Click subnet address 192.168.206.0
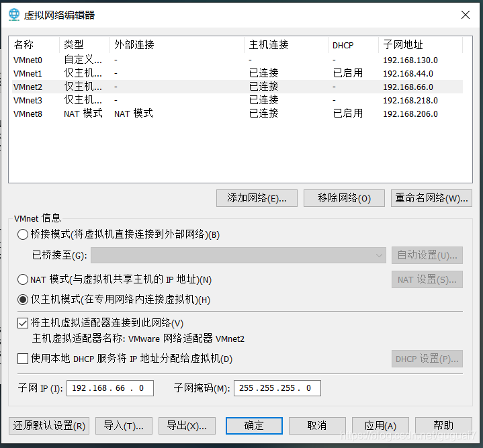483x448 pixels. pos(410,114)
